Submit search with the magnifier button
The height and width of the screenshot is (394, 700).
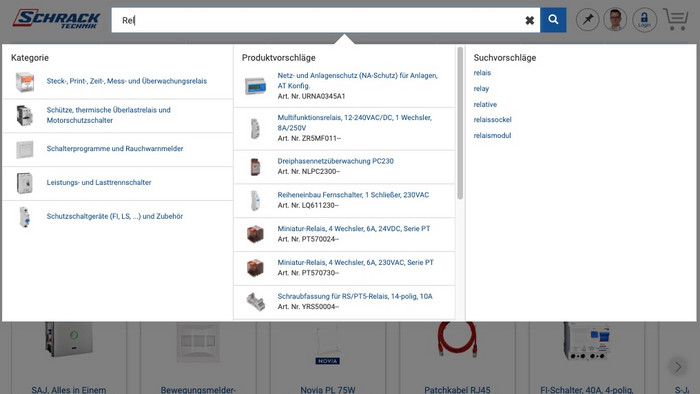click(x=553, y=20)
